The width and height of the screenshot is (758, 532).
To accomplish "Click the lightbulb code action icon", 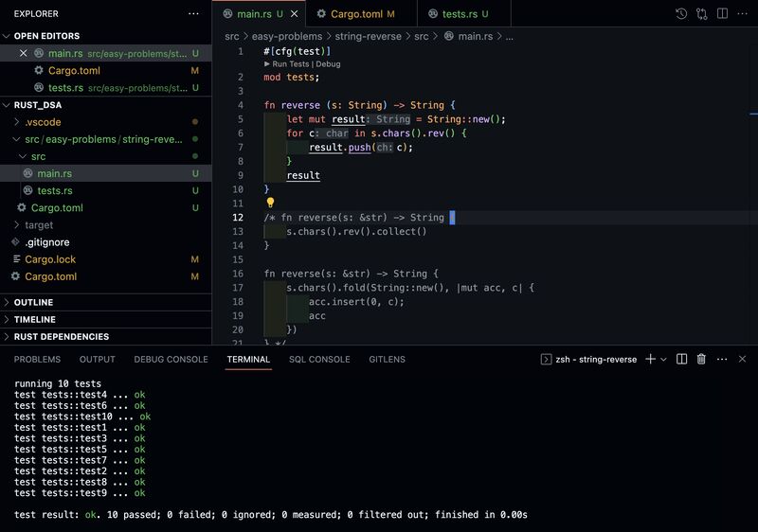I will click(x=270, y=203).
